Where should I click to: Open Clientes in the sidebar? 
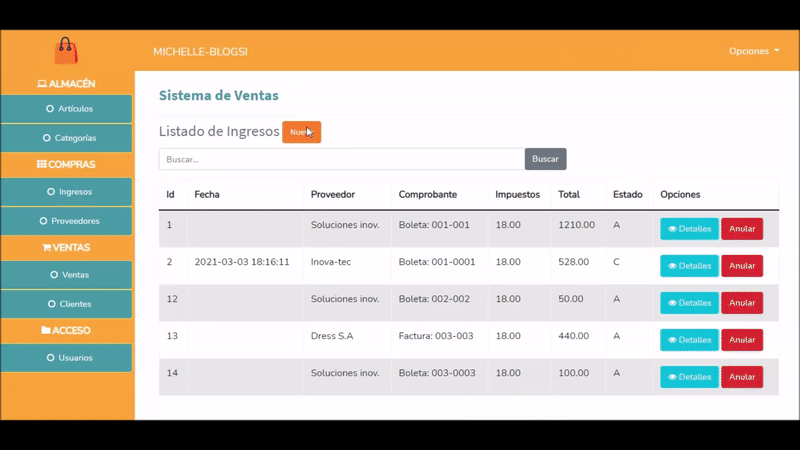67,303
